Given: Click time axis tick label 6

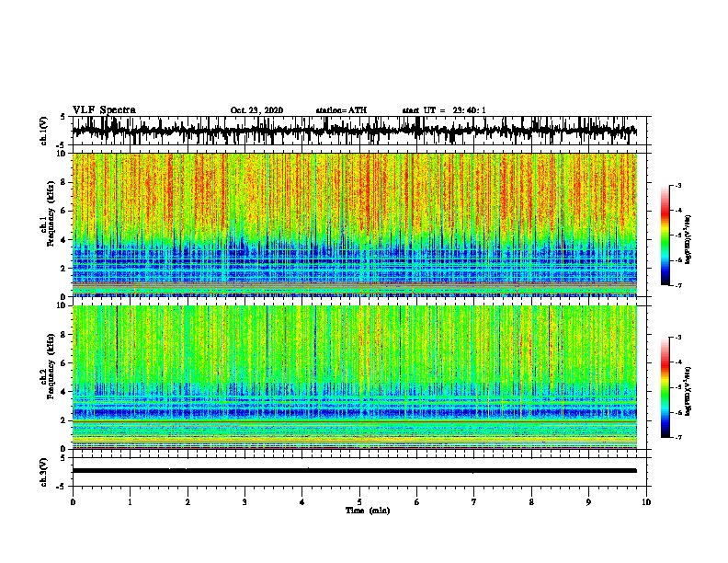Looking at the screenshot, I should (417, 502).
